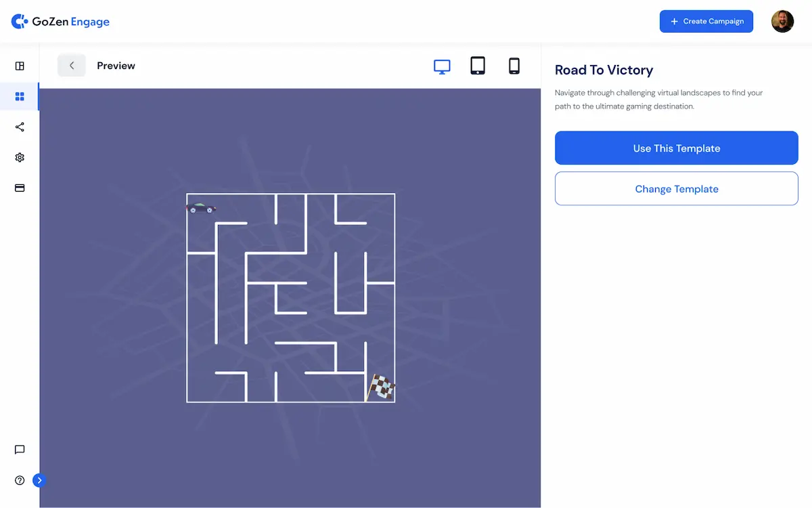This screenshot has width=812, height=508.
Task: Open the dashboard layout sidebar icon
Action: pyautogui.click(x=20, y=66)
